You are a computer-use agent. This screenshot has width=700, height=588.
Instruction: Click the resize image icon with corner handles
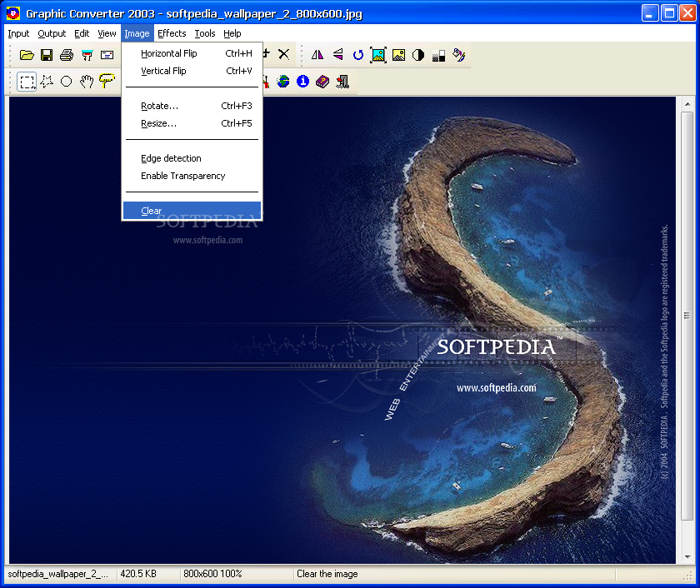click(x=378, y=55)
